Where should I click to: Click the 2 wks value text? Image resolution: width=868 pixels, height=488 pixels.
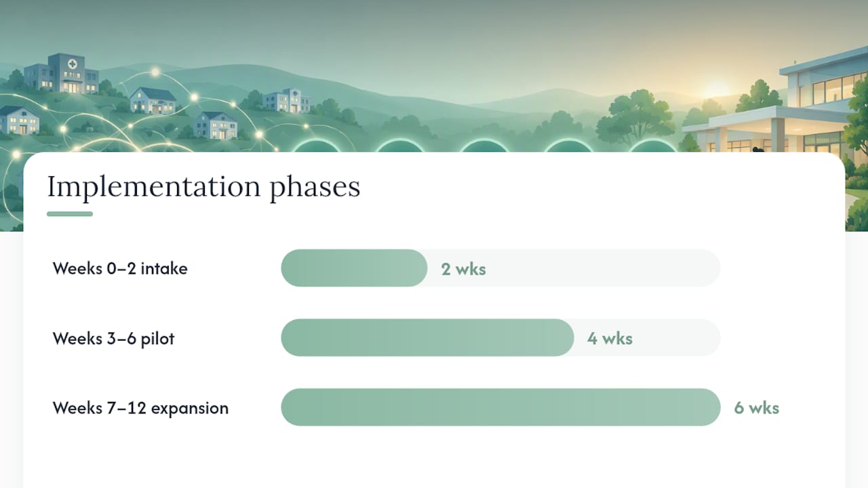pyautogui.click(x=464, y=269)
